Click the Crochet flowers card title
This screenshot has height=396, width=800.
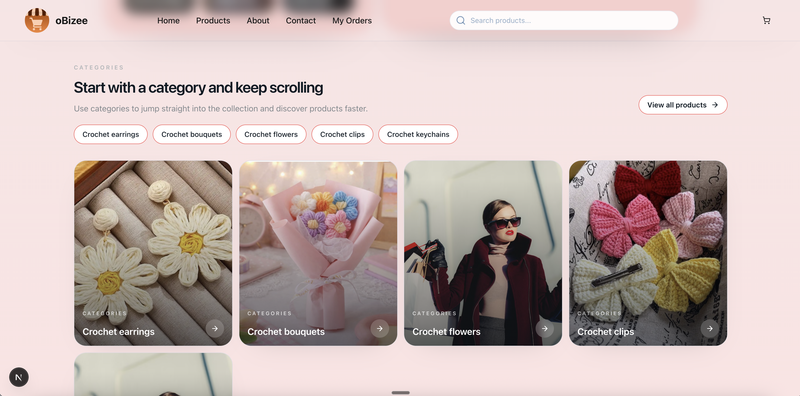(446, 332)
